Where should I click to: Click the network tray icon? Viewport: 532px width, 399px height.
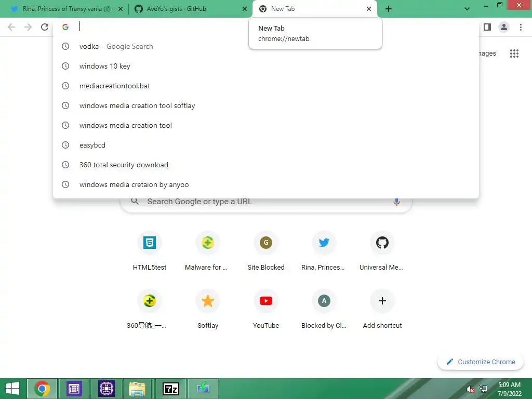point(483,389)
